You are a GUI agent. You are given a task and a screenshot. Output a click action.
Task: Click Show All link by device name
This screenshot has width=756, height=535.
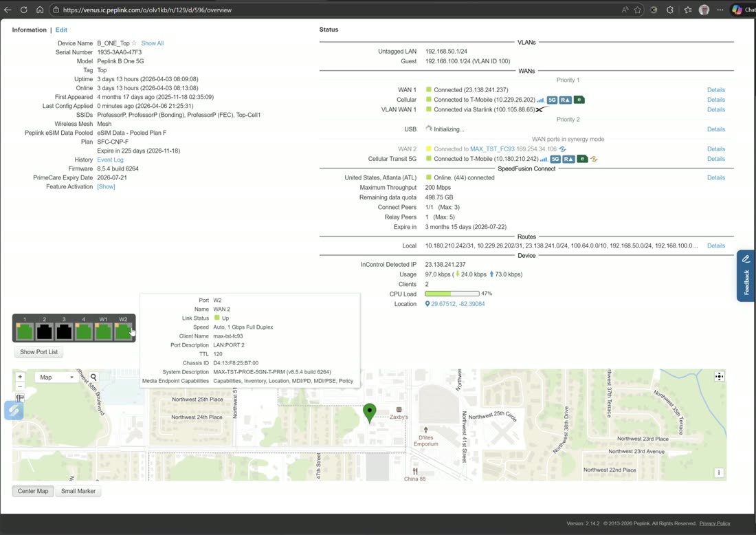[153, 43]
